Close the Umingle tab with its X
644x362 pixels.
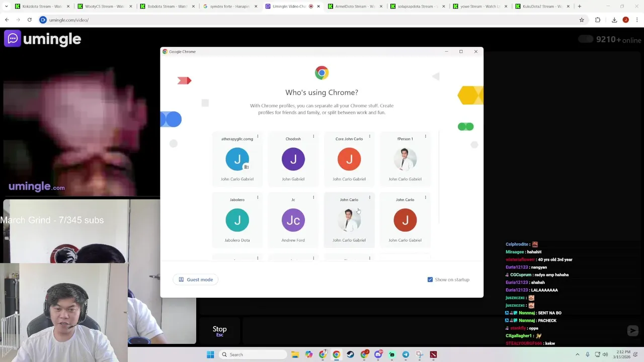pyautogui.click(x=318, y=7)
